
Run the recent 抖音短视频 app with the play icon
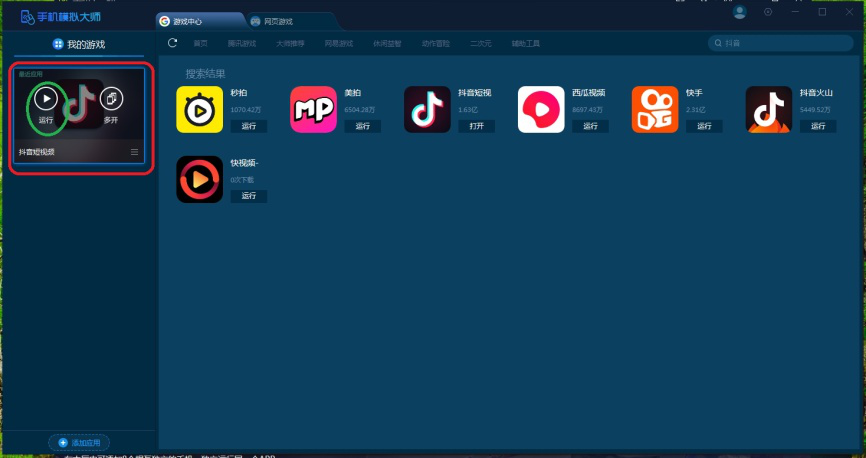46,99
